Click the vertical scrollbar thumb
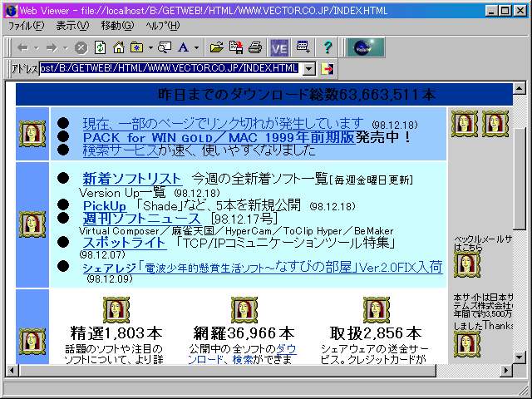The image size is (532, 399). (520, 179)
